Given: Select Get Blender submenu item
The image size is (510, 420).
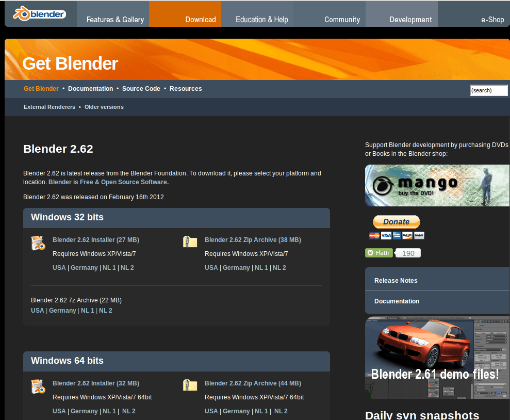Looking at the screenshot, I should coord(41,89).
